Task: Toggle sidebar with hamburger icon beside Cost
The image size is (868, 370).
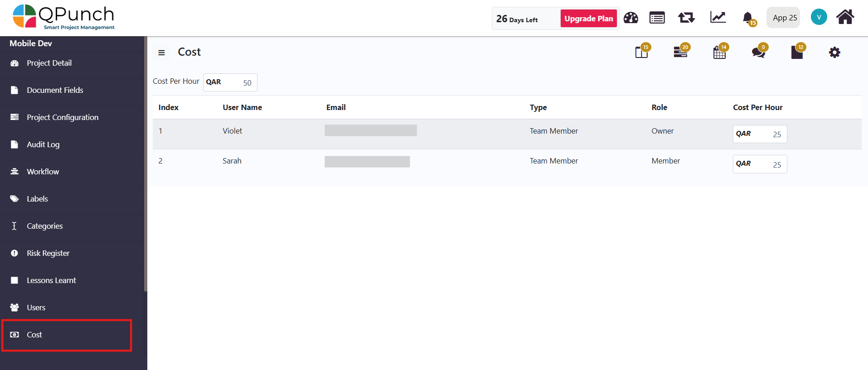Action: pos(161,53)
